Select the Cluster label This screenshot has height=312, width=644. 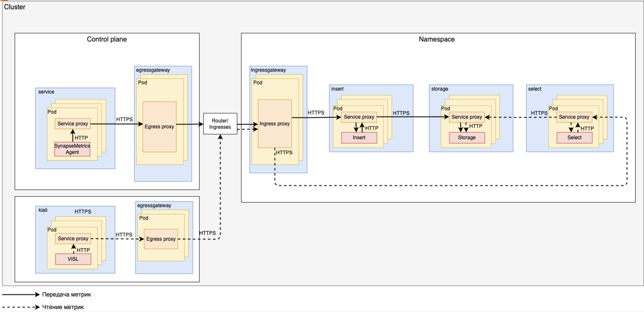coord(14,7)
